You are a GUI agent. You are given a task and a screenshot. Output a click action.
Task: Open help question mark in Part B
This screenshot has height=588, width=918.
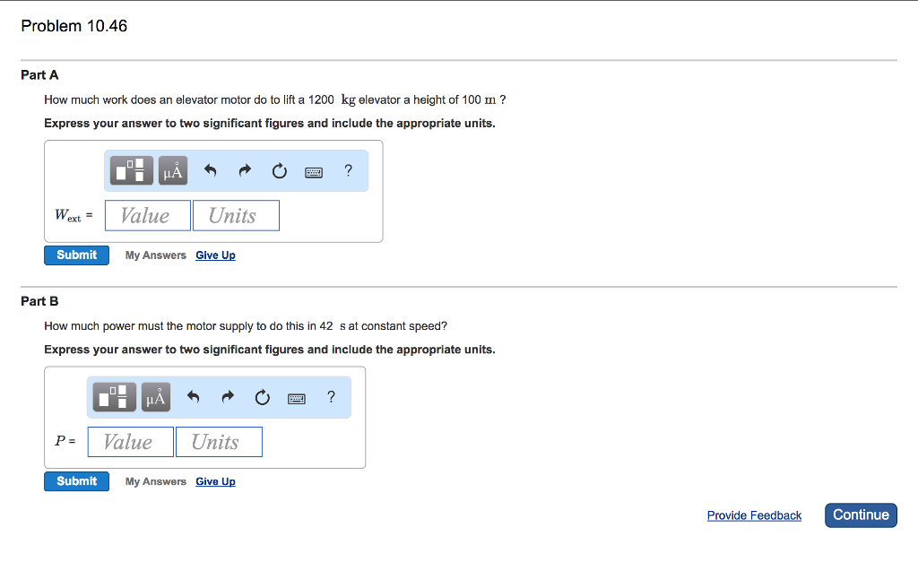tap(331, 396)
